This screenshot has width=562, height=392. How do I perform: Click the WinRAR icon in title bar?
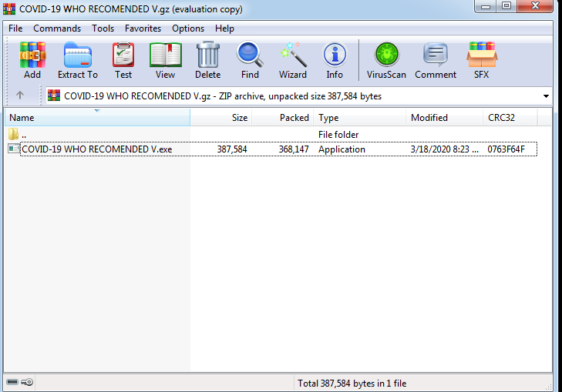[x=9, y=8]
